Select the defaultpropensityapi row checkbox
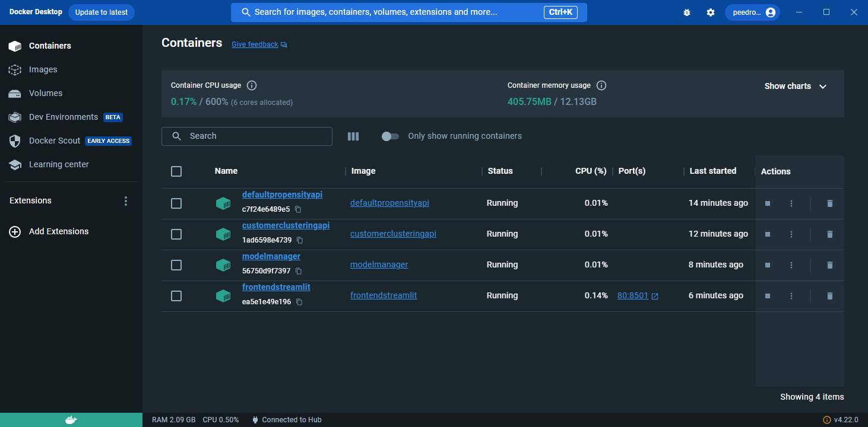The width and height of the screenshot is (868, 427). coord(176,203)
